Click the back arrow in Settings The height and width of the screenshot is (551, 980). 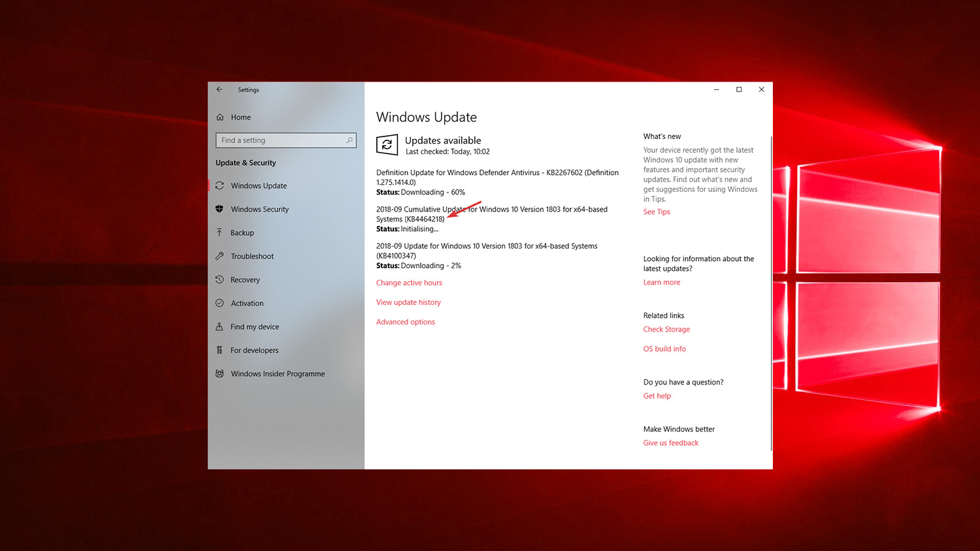(220, 89)
